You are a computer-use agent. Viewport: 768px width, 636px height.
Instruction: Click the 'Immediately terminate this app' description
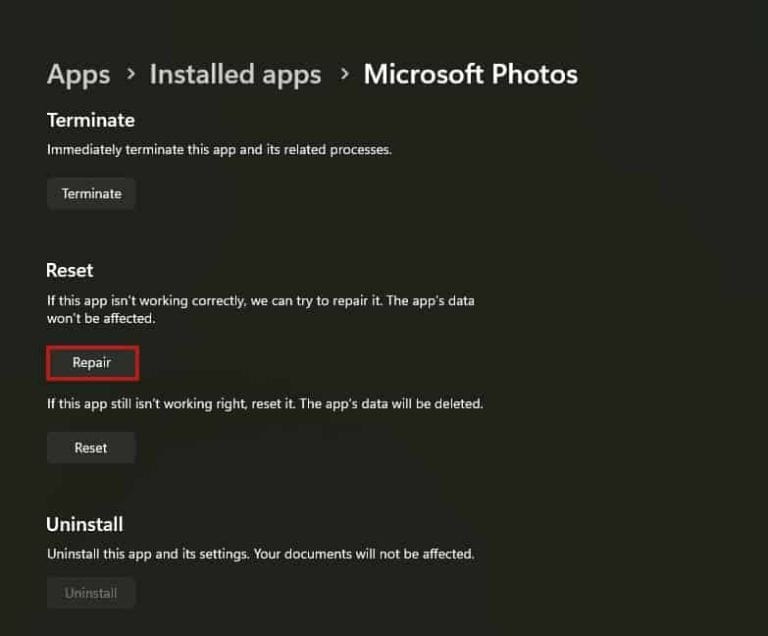(x=219, y=150)
